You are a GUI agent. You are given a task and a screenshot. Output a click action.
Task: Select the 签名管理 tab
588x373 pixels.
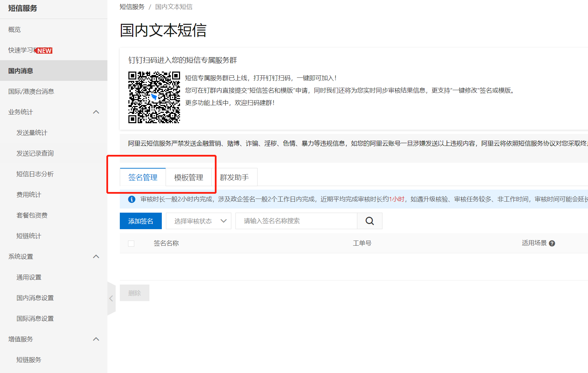143,178
